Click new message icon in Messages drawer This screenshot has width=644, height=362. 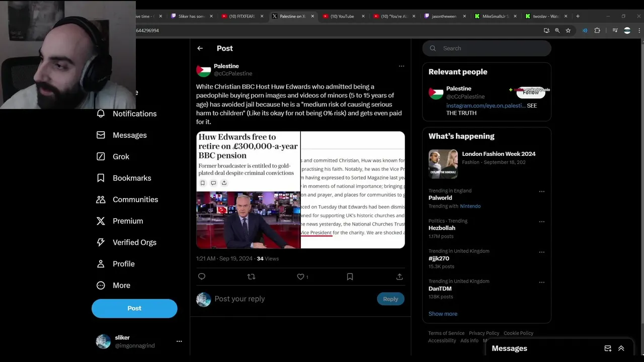tap(608, 348)
